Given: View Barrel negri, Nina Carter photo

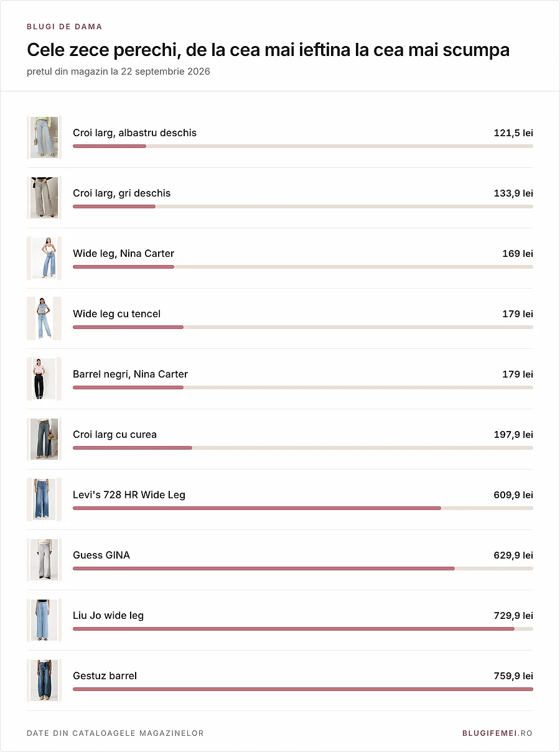Looking at the screenshot, I should 44,379.
